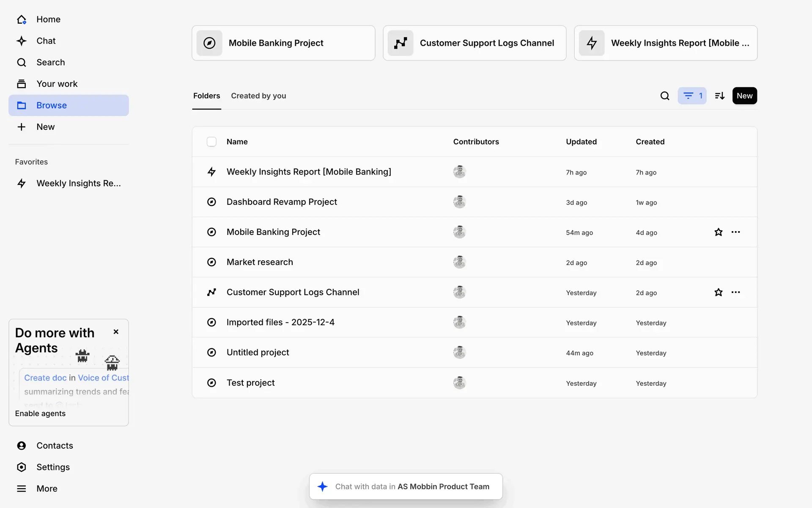Screen dimensions: 812x508
Task: Close the Do more with Agents card
Action: pyautogui.click(x=116, y=332)
